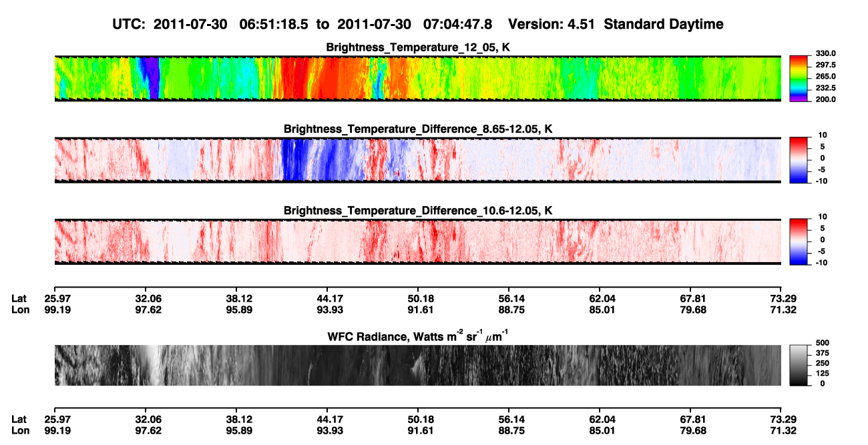
Task: Click longitude 97.62 on the upper axis
Action: tap(148, 310)
